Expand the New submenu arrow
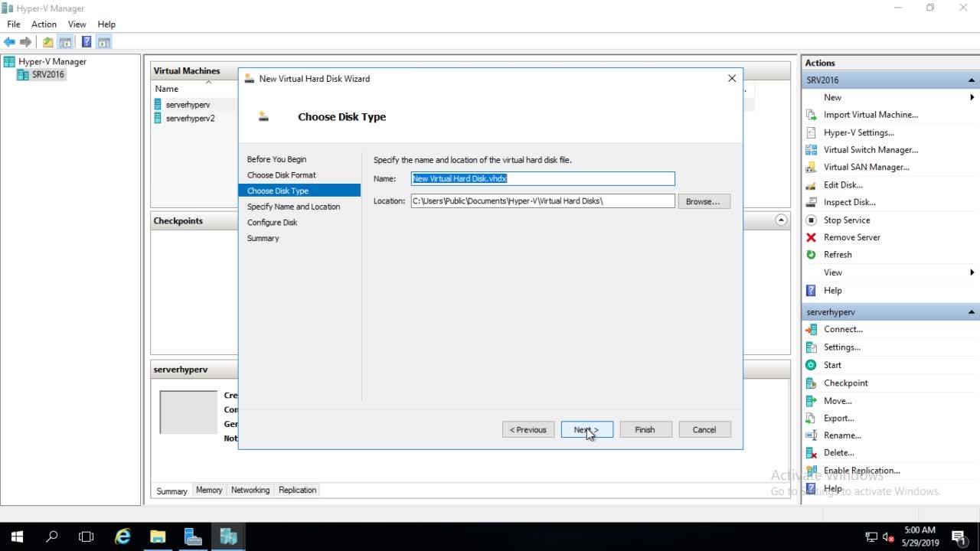Viewport: 980px width, 551px height. point(972,97)
